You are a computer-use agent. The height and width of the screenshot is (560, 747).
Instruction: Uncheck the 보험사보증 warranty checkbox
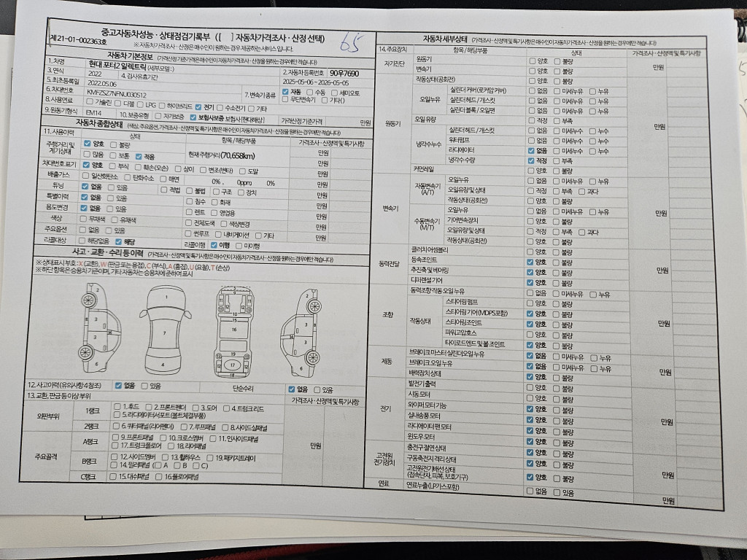click(193, 117)
